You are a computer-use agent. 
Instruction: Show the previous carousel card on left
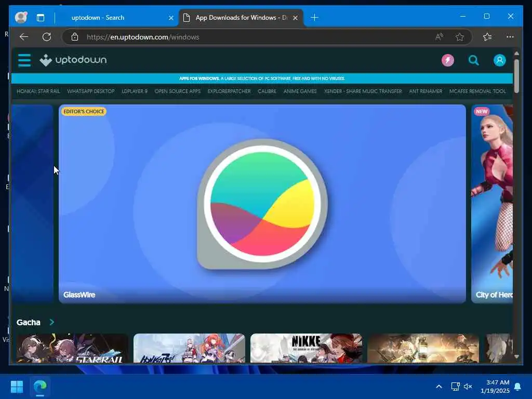pos(33,204)
